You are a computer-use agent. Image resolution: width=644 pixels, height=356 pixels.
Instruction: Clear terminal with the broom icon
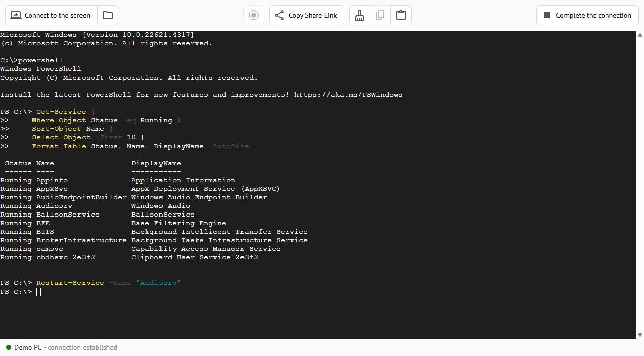[360, 15]
